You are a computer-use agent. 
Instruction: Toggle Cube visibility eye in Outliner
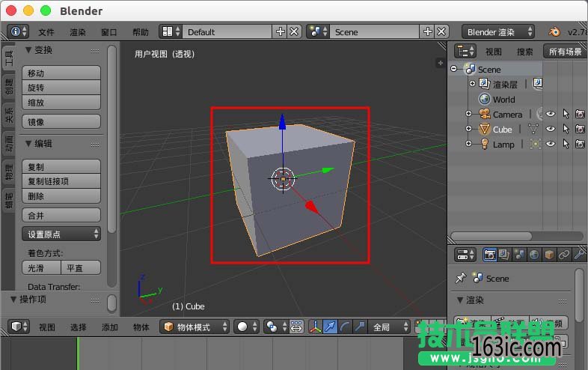(x=550, y=129)
